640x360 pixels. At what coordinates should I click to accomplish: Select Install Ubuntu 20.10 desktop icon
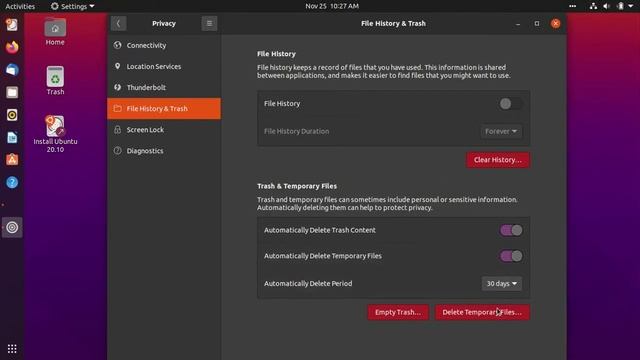coord(55,134)
